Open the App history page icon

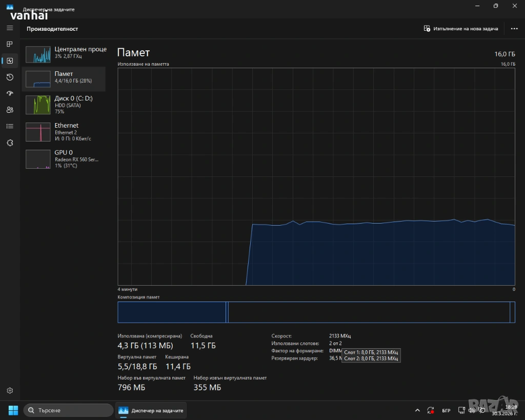(x=10, y=77)
